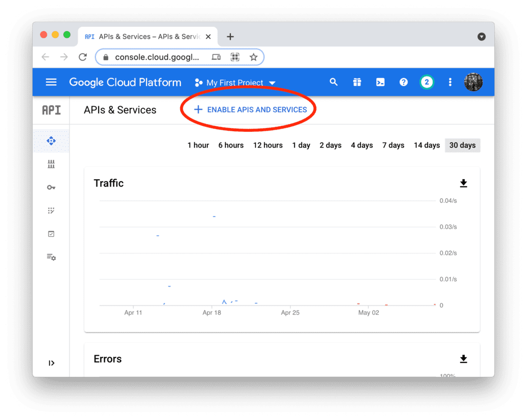Select the Dashboard sidebar icon
Screen dimensions: 527x420
click(51, 141)
